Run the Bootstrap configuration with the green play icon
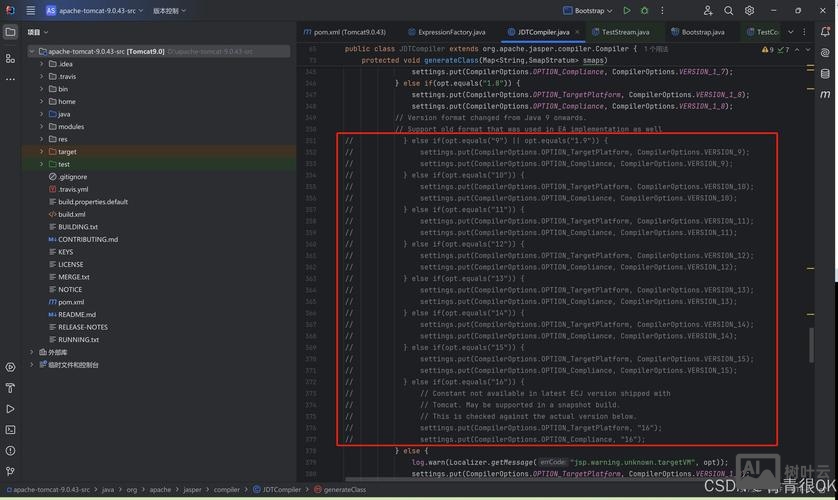The height and width of the screenshot is (500, 838). [627, 10]
